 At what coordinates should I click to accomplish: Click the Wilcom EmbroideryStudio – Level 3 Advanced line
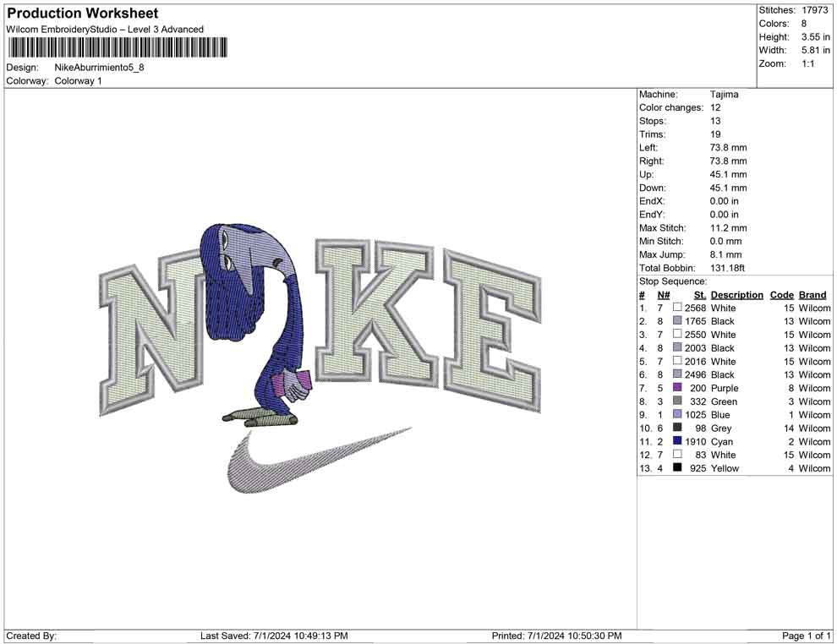pyautogui.click(x=105, y=30)
